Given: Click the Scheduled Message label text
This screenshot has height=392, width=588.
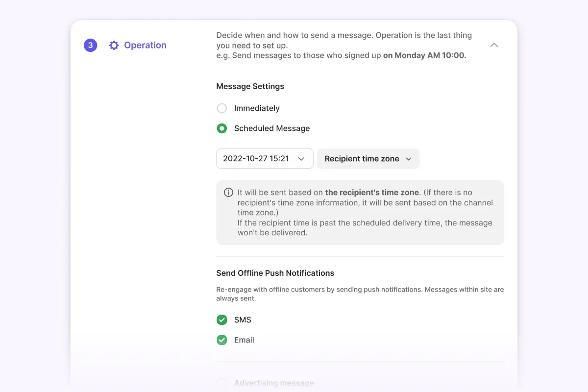Looking at the screenshot, I should 272,128.
